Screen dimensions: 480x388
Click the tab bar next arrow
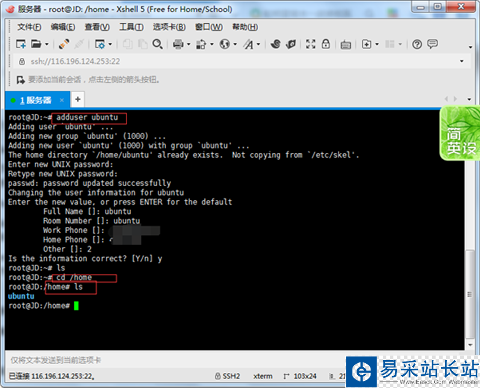pos(455,99)
